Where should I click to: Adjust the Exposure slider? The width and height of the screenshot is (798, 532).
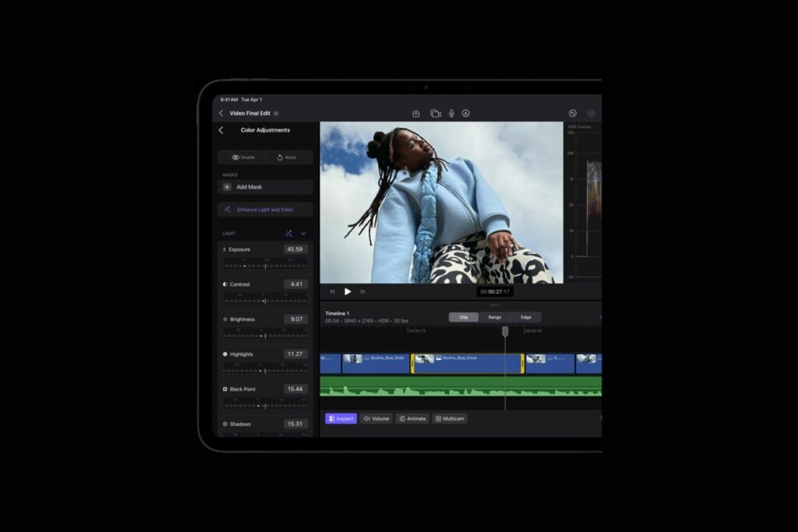(265, 266)
